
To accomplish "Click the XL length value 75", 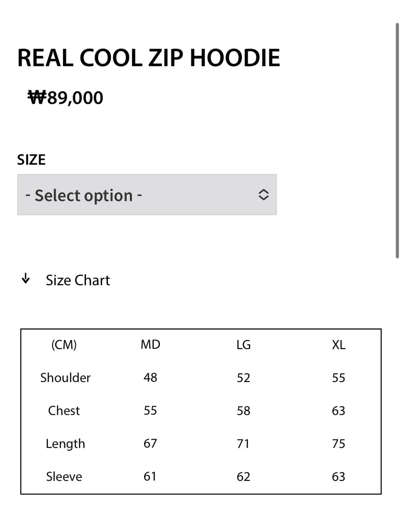I will 338,443.
